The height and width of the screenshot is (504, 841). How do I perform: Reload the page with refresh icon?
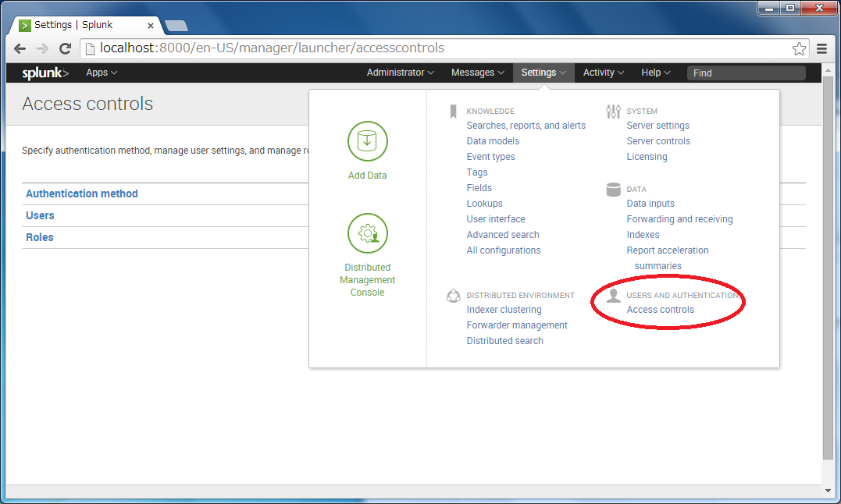[65, 48]
